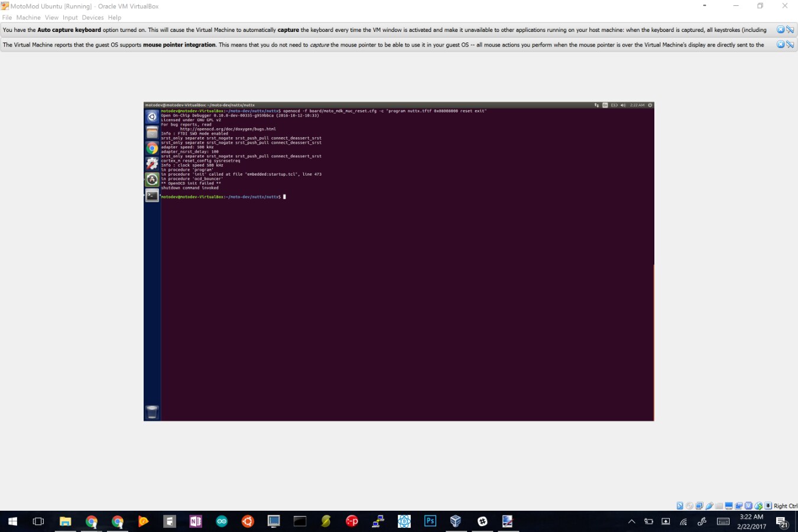798x532 pixels.
Task: Select the Terminal icon in launcher
Action: coord(152,196)
